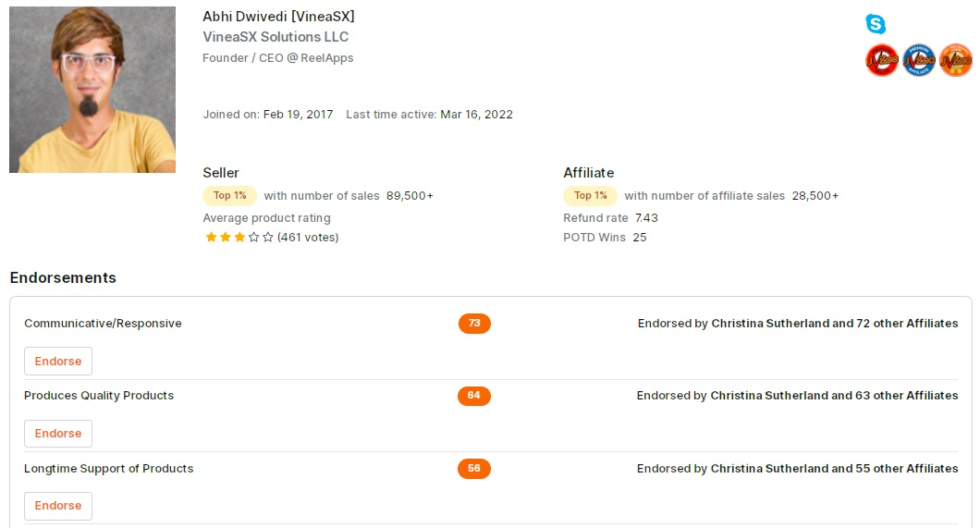Click the orange JVZoo award ribbon badge
980x528 pixels.
[x=956, y=60]
